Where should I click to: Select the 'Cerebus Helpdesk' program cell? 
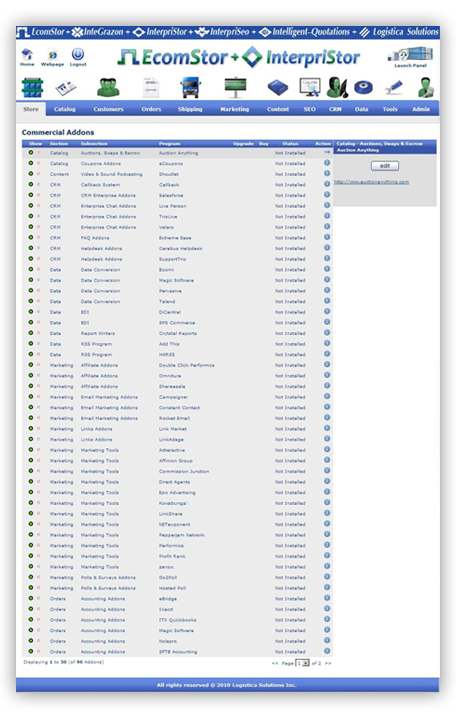[180, 248]
